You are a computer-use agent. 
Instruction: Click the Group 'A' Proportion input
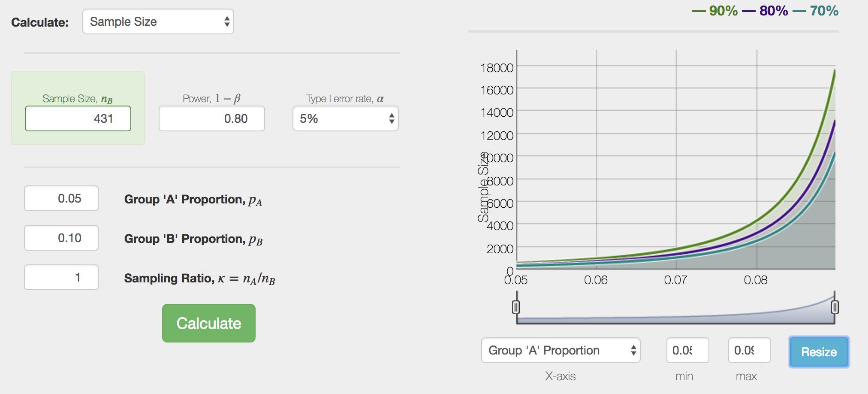tap(61, 198)
